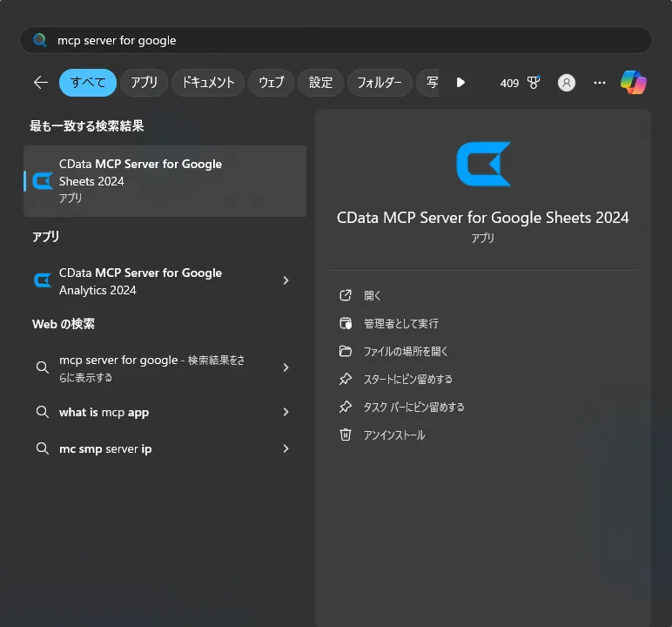Show more filter tabs with play arrow
Image resolution: width=672 pixels, height=627 pixels.
tap(460, 83)
